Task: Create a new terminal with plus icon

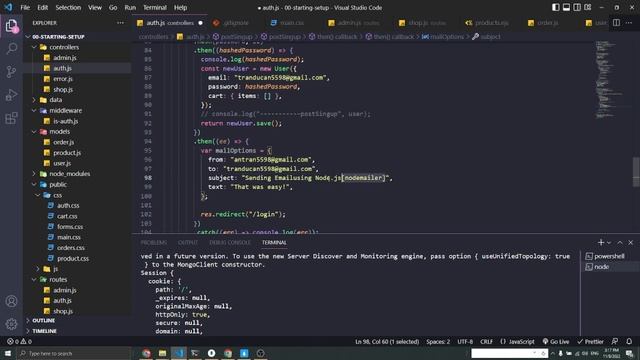Action: tap(600, 242)
